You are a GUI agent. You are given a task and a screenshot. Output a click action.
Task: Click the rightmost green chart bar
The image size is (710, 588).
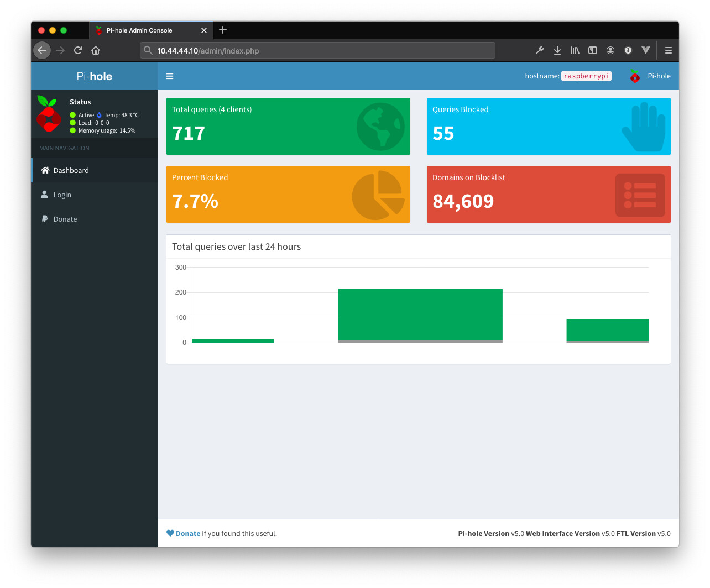(x=608, y=330)
